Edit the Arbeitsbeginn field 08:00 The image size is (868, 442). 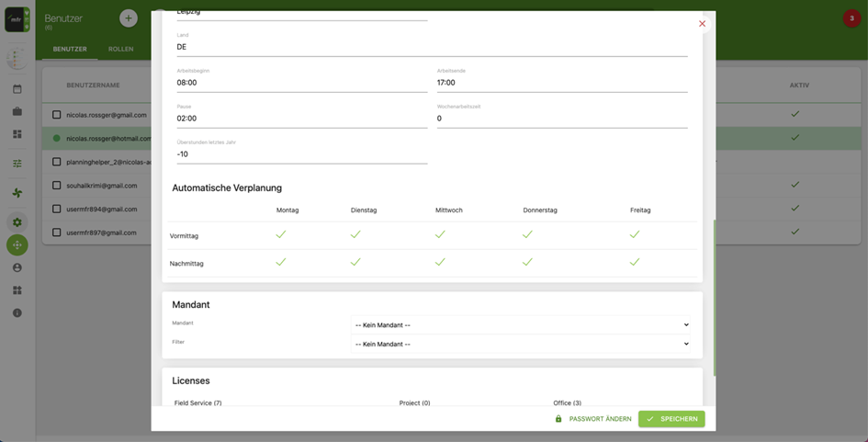301,83
